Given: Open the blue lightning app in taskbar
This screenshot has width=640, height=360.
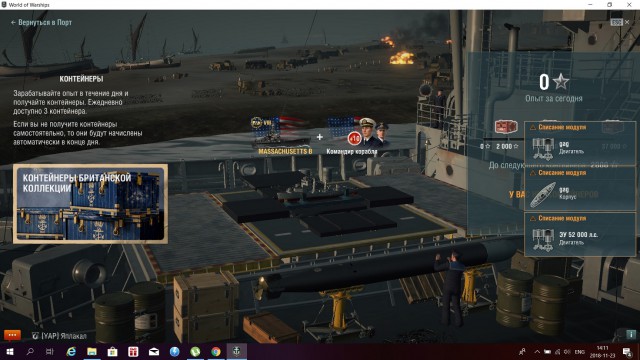Looking at the screenshot, I should tap(174, 351).
